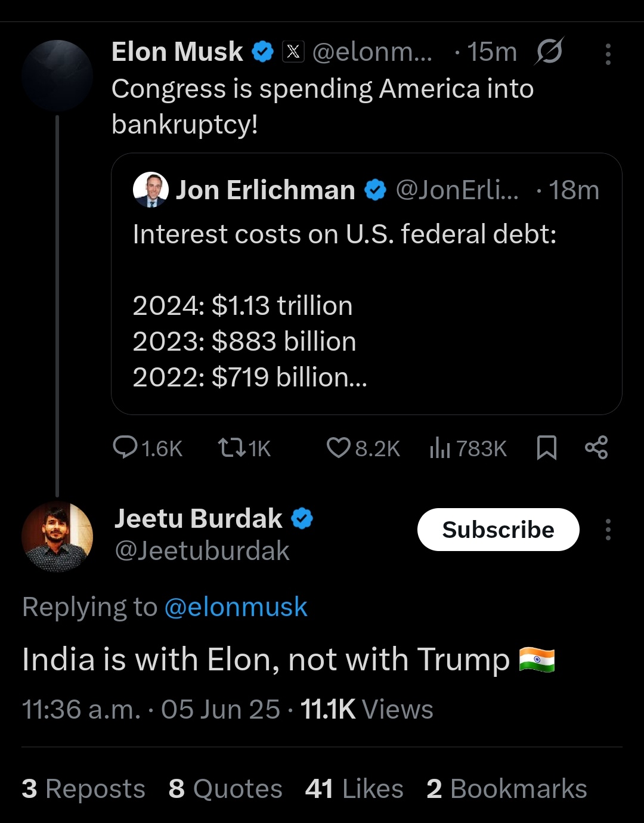This screenshot has height=823, width=644.
Task: View the 8 Quotes list
Action: [x=225, y=789]
